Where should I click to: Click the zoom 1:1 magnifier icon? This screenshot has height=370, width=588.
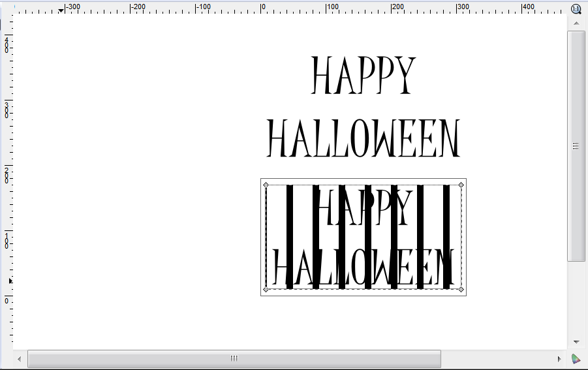tap(576, 8)
